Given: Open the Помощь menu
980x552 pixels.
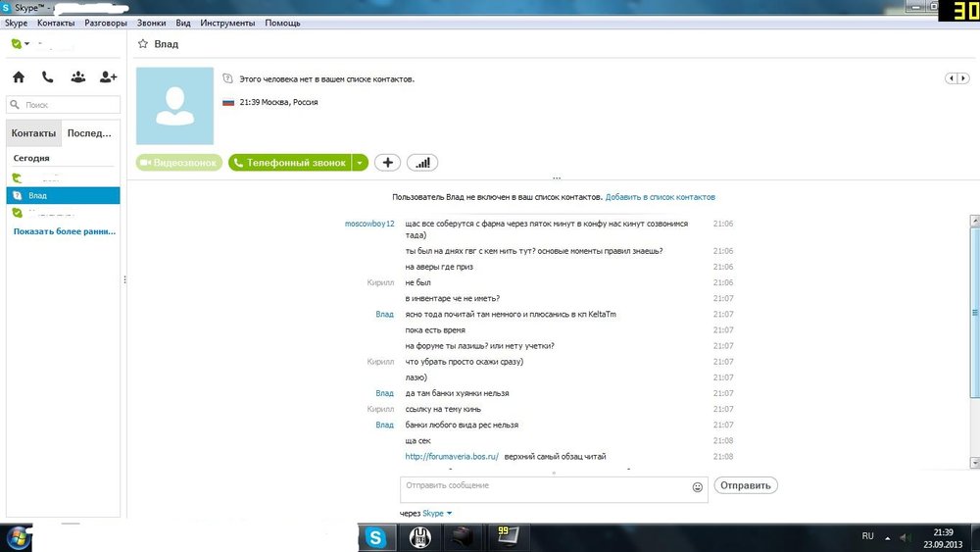Looking at the screenshot, I should [x=282, y=23].
